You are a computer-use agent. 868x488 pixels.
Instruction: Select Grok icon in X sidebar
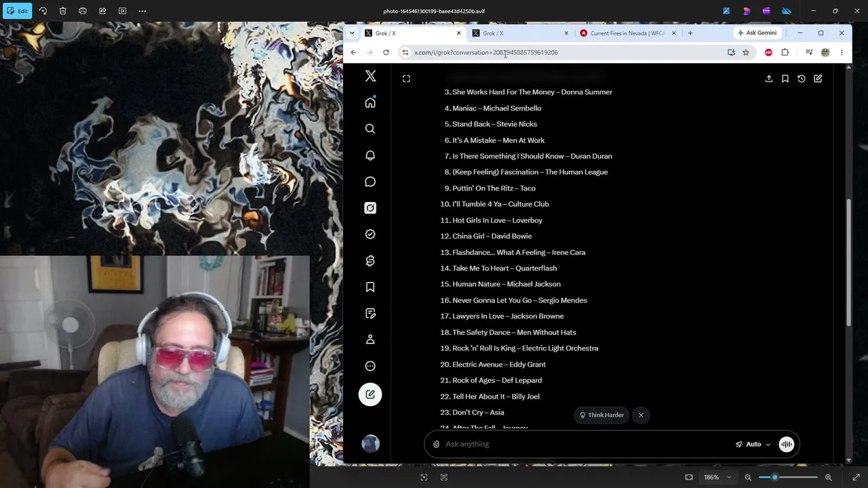(370, 208)
